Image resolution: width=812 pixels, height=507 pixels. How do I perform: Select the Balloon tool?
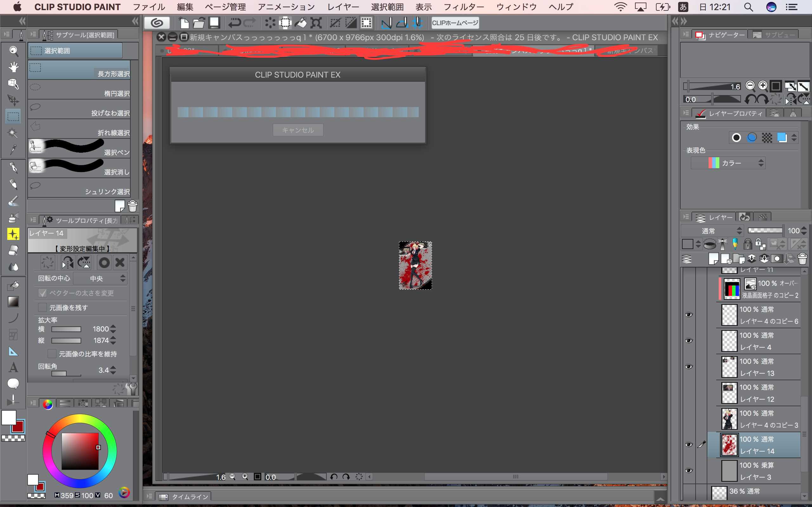pos(13,383)
